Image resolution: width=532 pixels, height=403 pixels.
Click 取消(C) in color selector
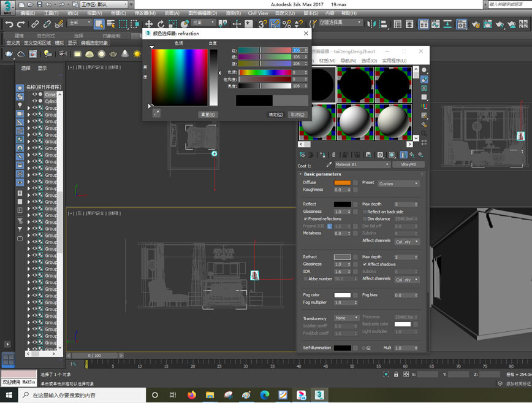tap(297, 115)
